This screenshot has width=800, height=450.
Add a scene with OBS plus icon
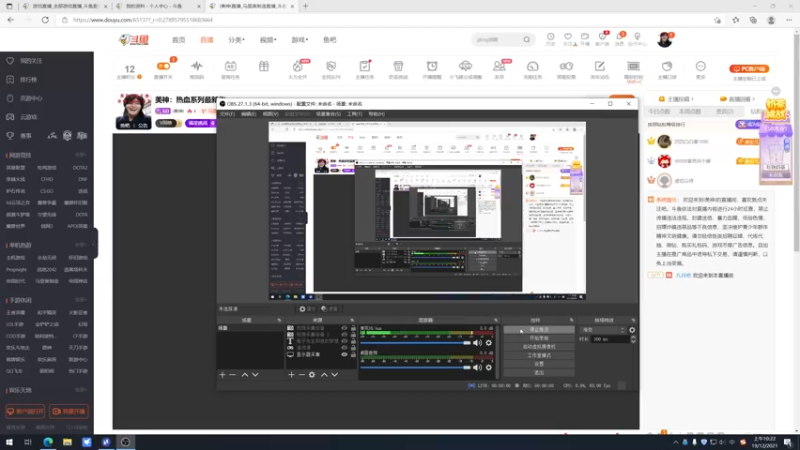(222, 374)
